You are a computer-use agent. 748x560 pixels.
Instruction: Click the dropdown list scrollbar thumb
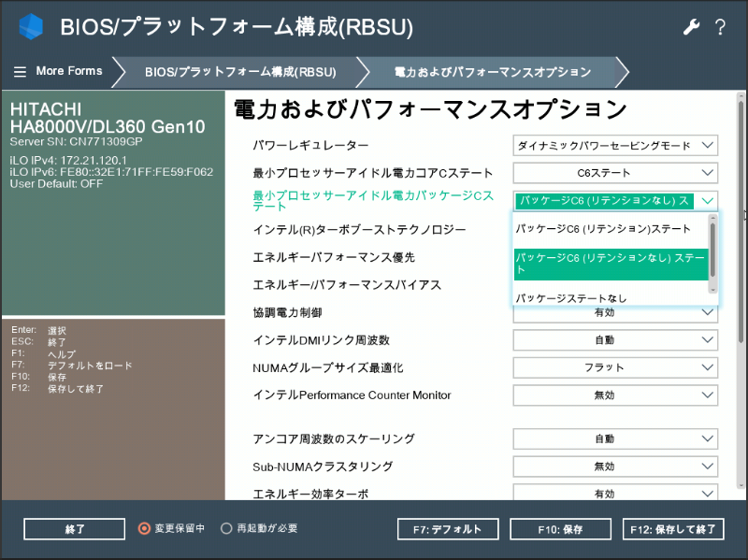tap(712, 250)
